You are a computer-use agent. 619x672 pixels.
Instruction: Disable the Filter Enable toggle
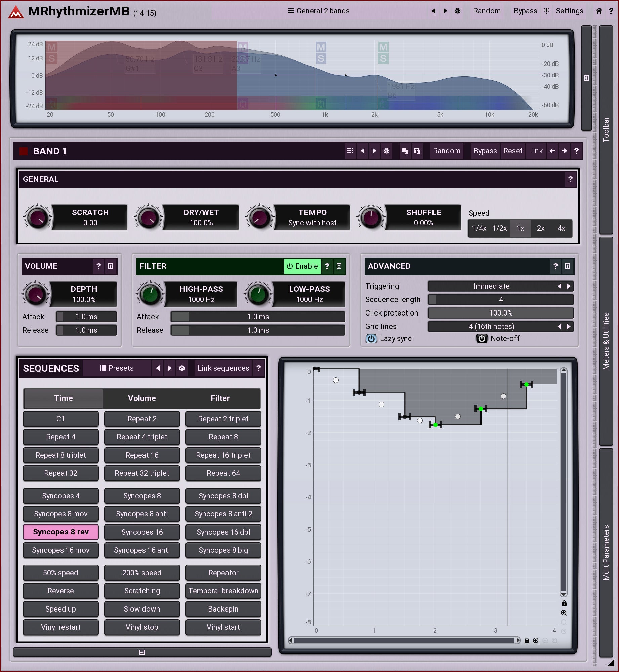302,266
